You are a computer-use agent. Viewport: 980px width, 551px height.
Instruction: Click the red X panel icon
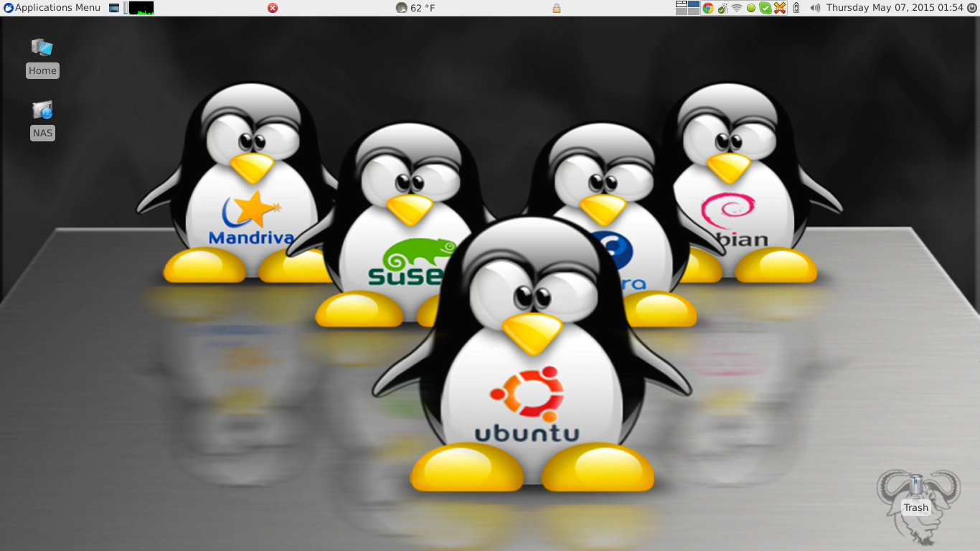click(273, 8)
